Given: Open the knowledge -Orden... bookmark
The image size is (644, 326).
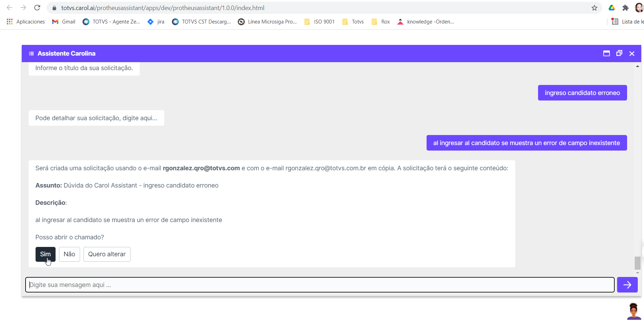Looking at the screenshot, I should [426, 22].
